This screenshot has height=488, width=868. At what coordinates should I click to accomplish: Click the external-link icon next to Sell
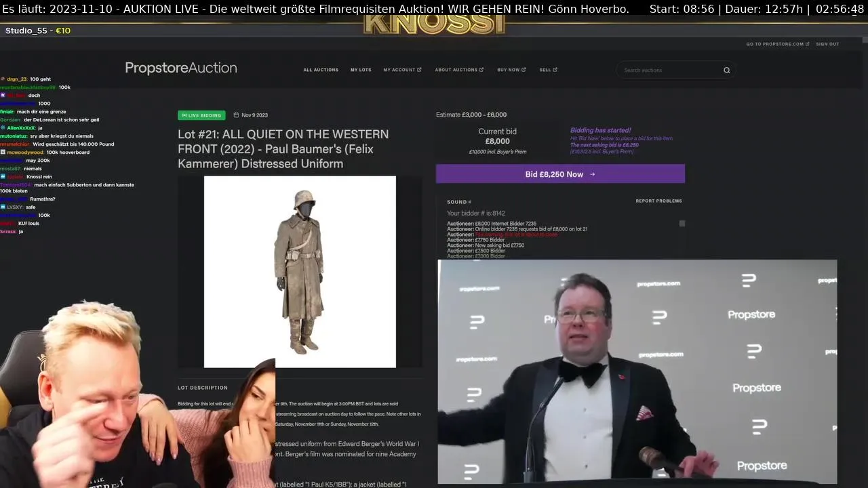[555, 70]
